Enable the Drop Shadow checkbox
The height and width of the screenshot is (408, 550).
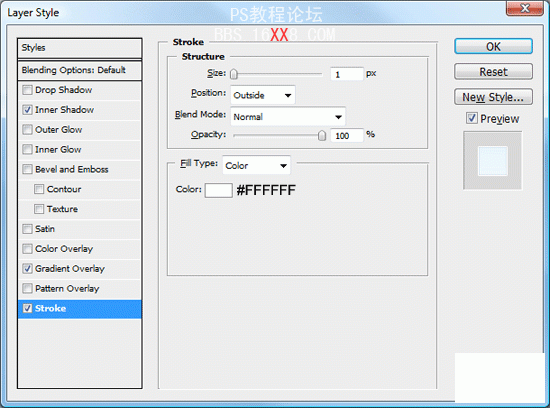coord(27,90)
